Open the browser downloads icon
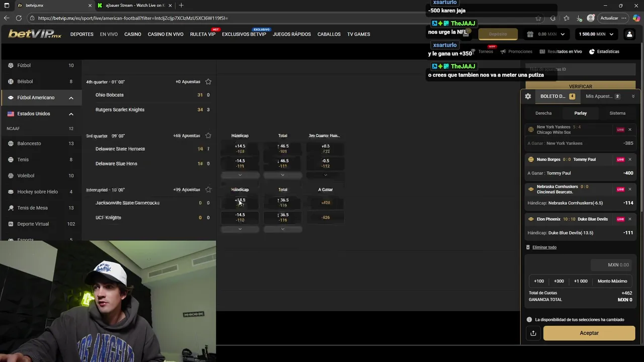This screenshot has width=644, height=362. (579, 18)
